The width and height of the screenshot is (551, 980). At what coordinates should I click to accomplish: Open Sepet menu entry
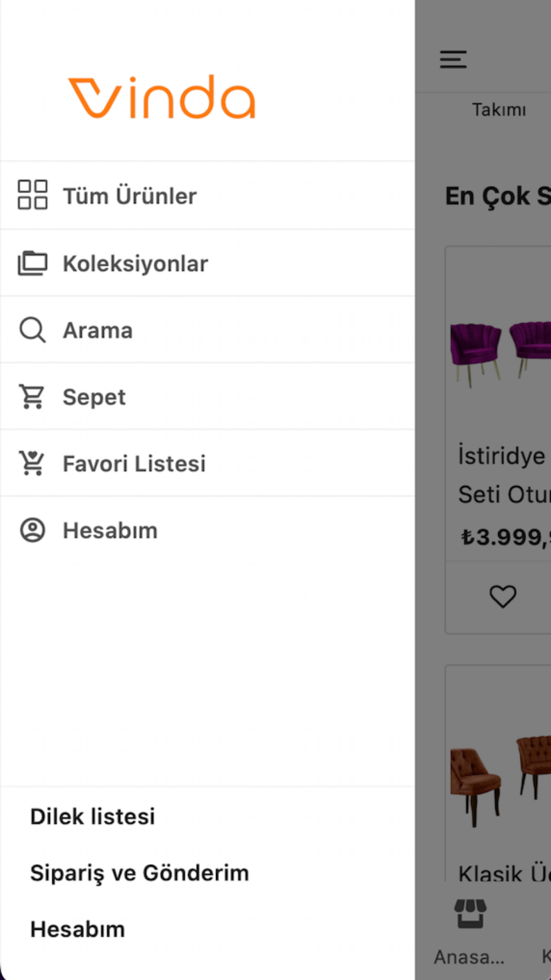[x=94, y=397]
